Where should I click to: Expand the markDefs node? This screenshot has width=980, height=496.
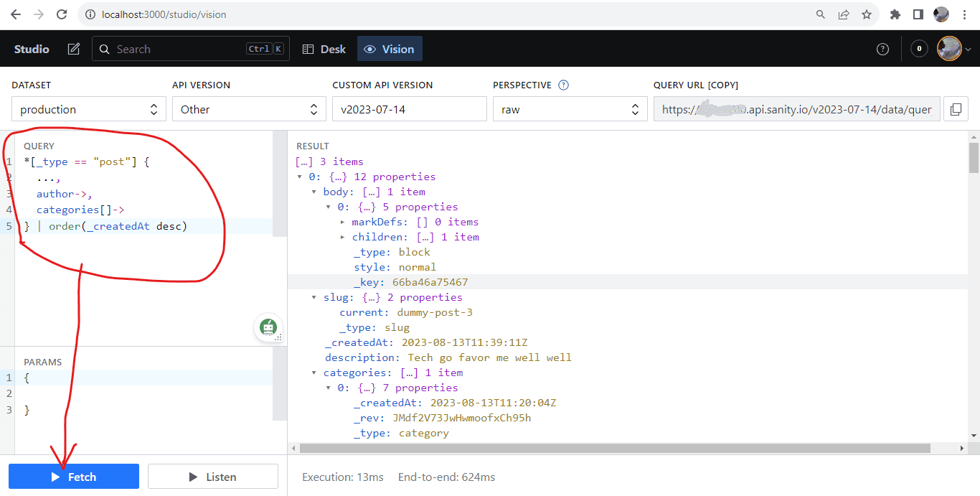[x=343, y=223]
